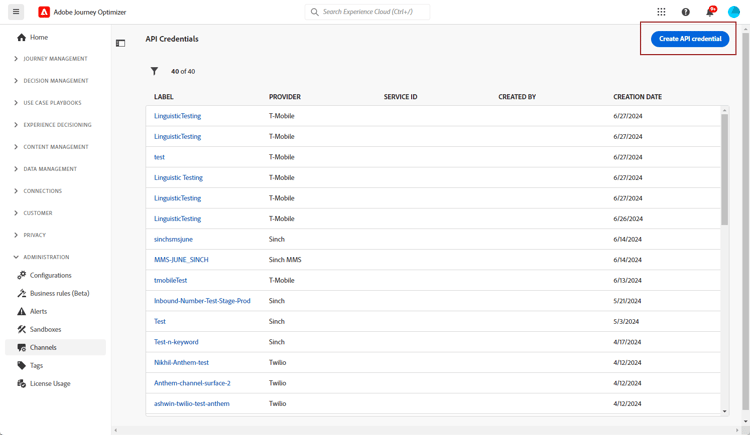Open 'Linguistic Testing' credential with space
750x435 pixels.
point(178,178)
